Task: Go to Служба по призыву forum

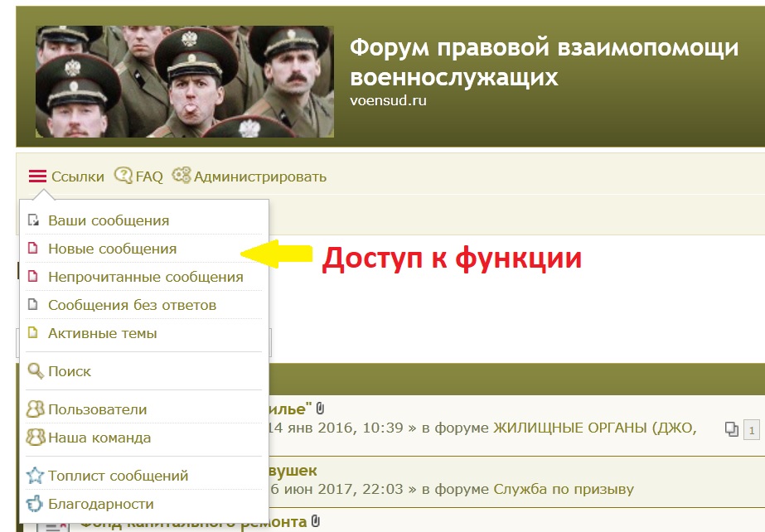Action: click(564, 489)
